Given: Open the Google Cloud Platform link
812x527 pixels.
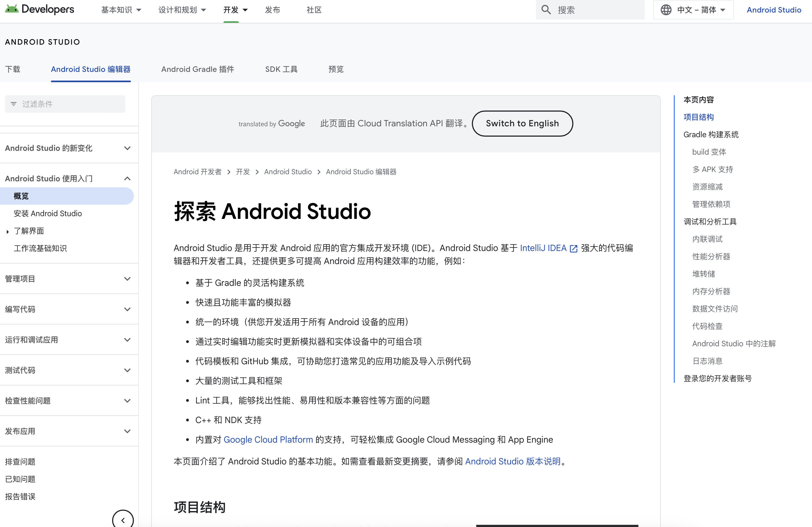Looking at the screenshot, I should pos(268,440).
